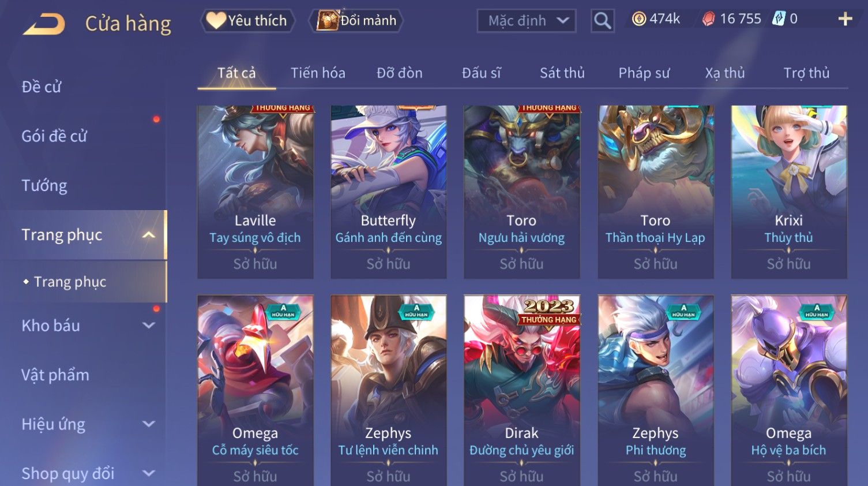
Task: Open favorites with the heart icon
Action: click(216, 20)
